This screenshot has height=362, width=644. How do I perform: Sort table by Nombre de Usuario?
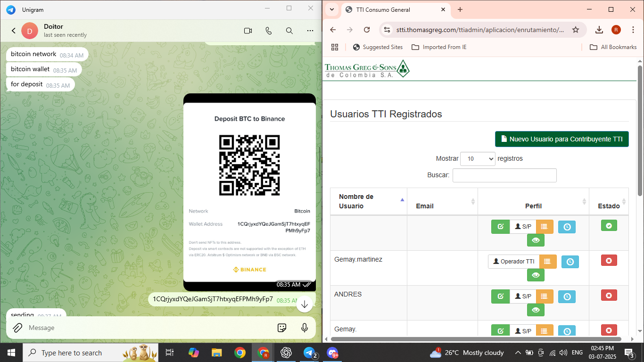click(369, 201)
